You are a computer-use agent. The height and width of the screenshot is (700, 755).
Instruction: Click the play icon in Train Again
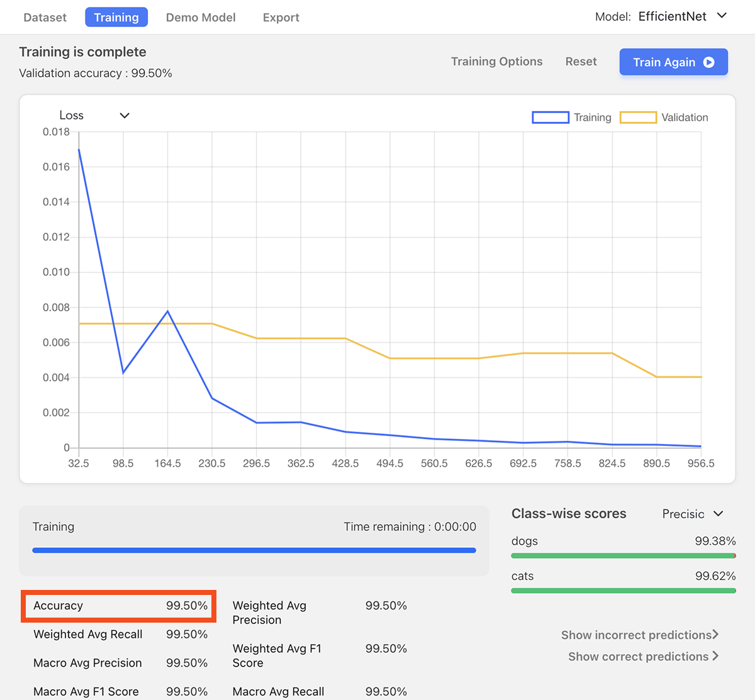(709, 62)
